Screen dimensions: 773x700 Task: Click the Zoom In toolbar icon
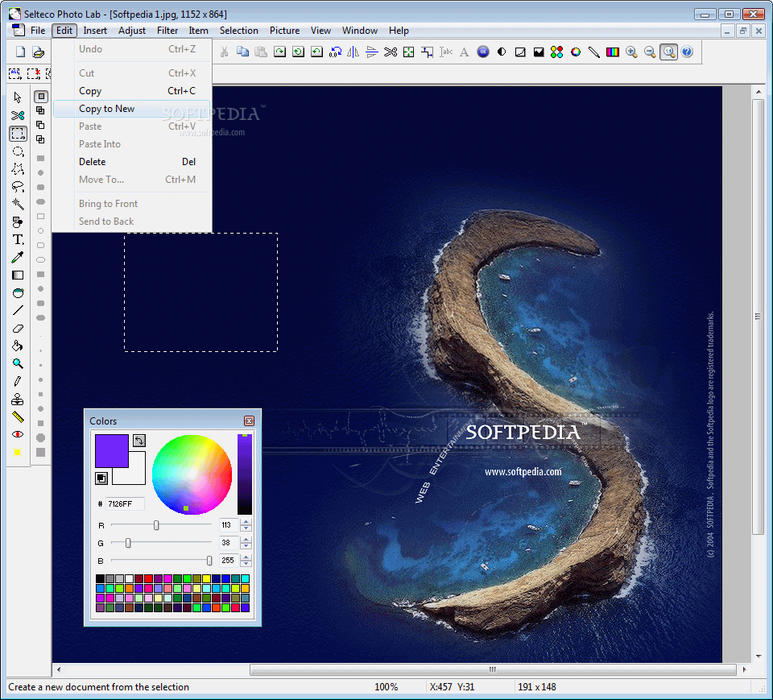tap(631, 52)
